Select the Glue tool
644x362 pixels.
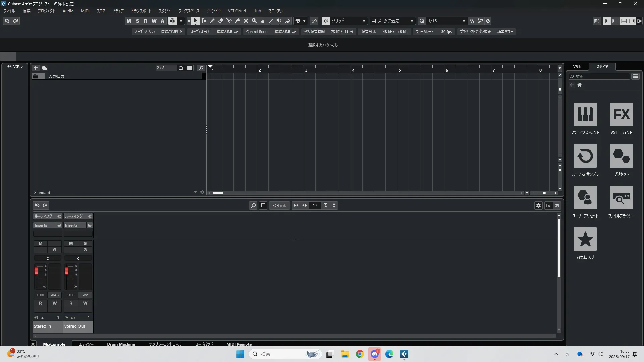coord(237,21)
